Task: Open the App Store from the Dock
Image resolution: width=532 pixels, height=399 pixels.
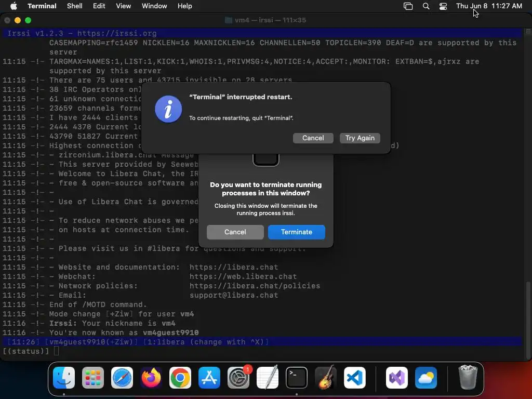Action: coord(209,378)
